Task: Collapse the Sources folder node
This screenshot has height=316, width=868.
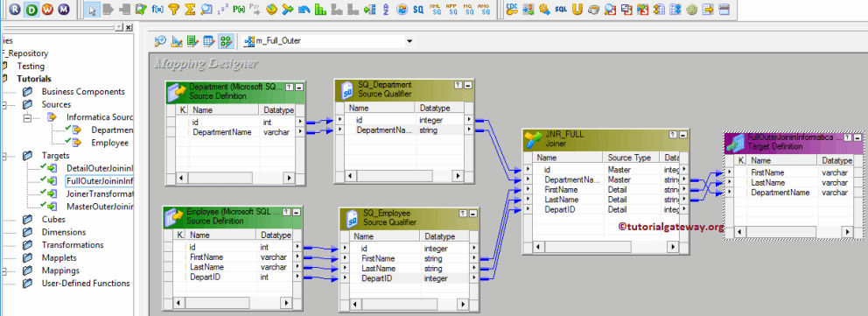Action: point(3,104)
